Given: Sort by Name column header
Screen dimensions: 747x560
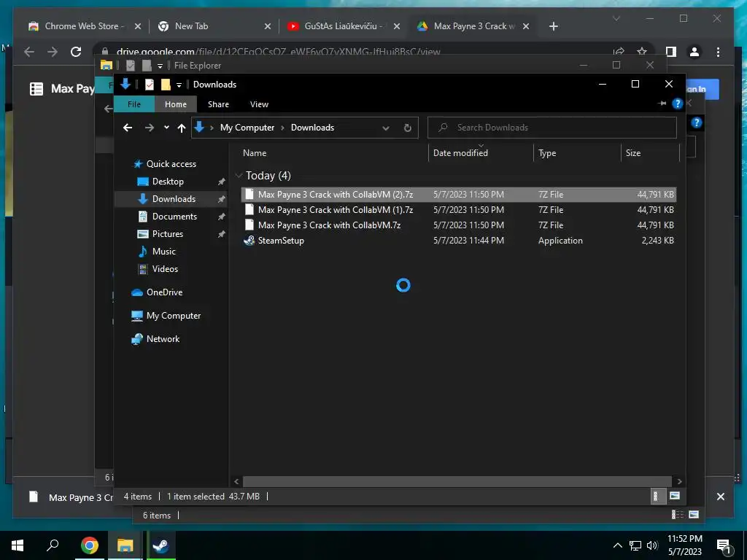Looking at the screenshot, I should (255, 153).
